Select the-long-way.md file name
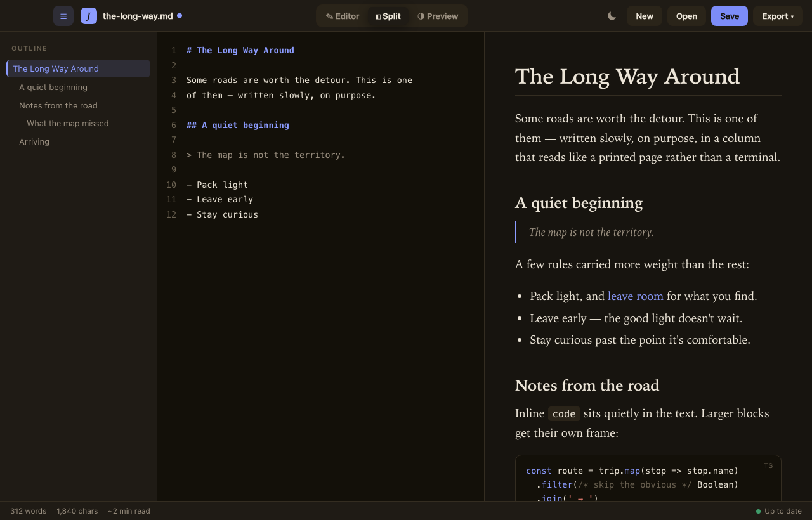This screenshot has width=812, height=520. pos(138,16)
